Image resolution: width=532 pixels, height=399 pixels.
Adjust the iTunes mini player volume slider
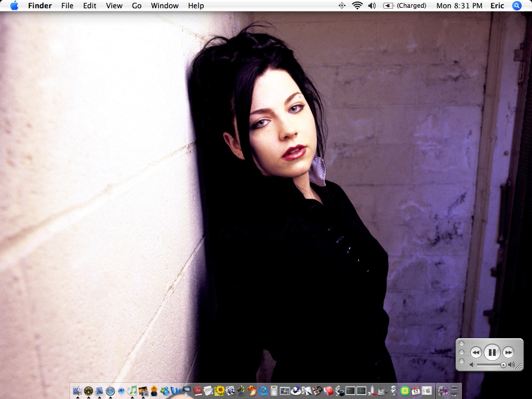click(491, 365)
